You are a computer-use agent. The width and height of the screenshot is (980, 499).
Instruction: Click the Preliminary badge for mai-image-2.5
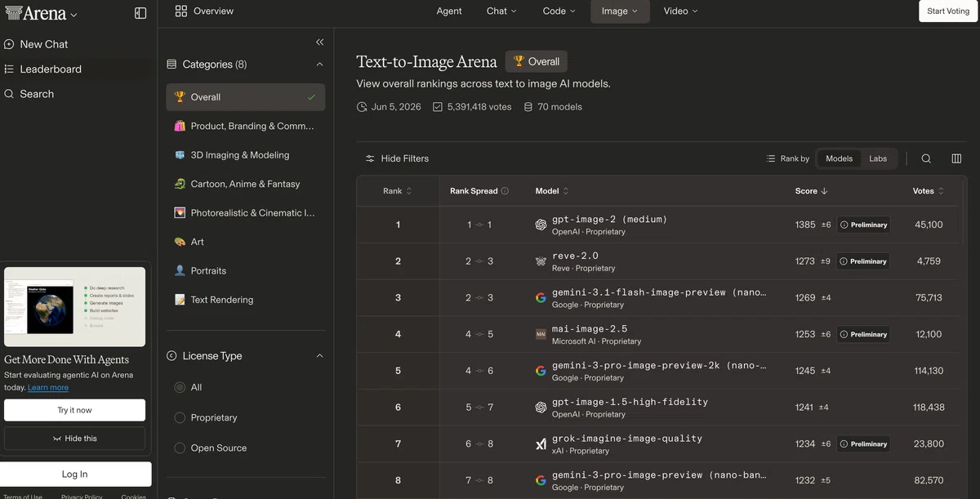click(863, 334)
